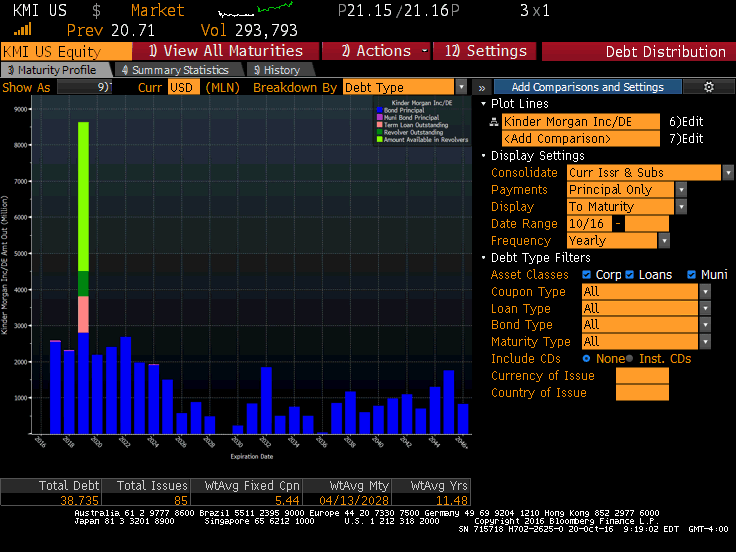This screenshot has width=736, height=552.
Task: Open the Frequency Yearly dropdown
Action: [x=664, y=241]
